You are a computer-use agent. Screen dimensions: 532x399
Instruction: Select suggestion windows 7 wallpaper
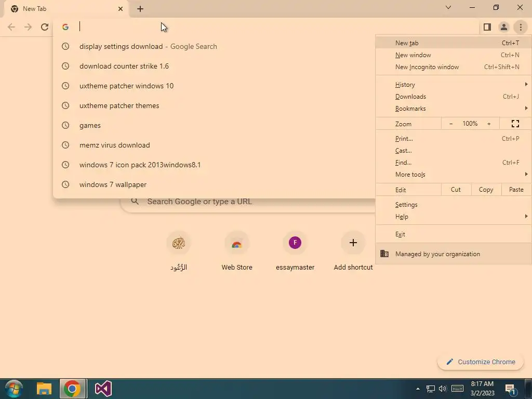coord(214,184)
